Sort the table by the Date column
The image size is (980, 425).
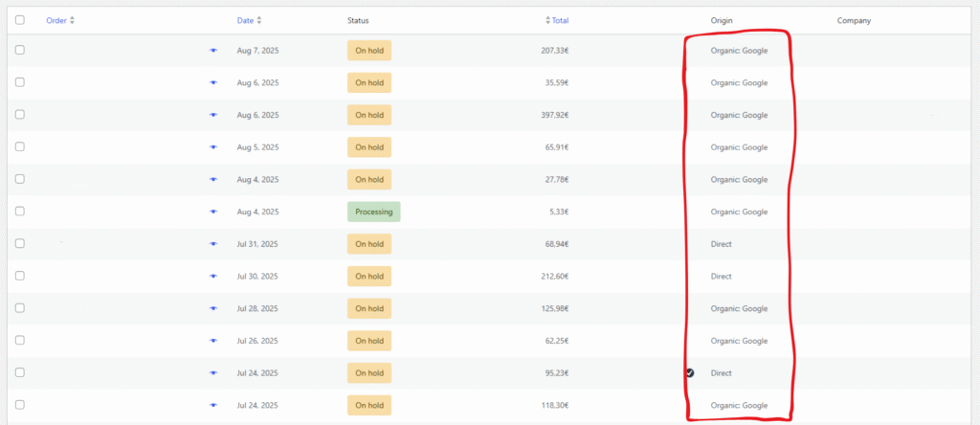pos(250,21)
